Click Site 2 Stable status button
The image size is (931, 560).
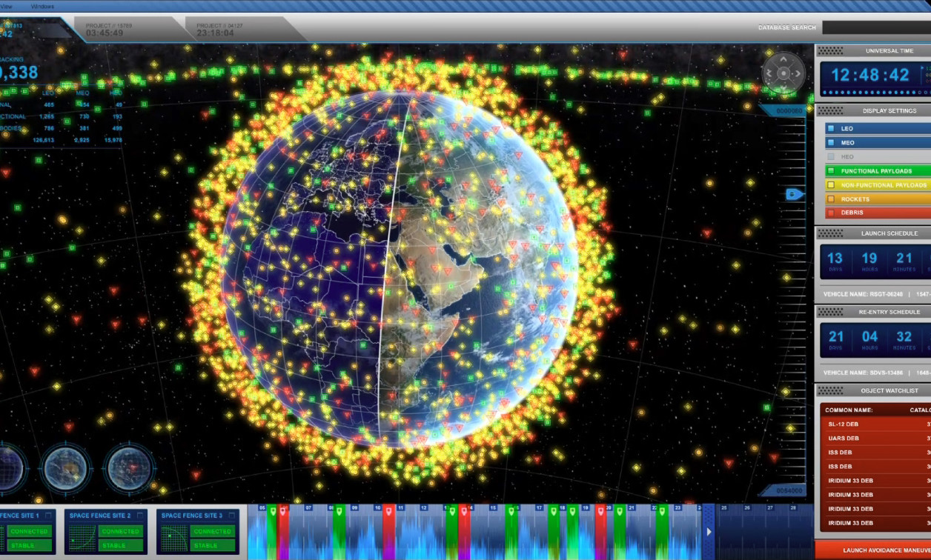point(121,545)
